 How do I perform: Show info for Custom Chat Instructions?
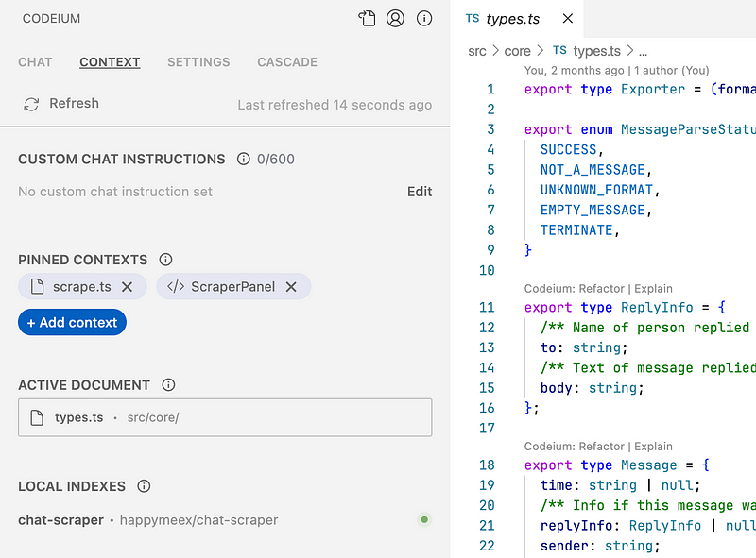tap(244, 159)
